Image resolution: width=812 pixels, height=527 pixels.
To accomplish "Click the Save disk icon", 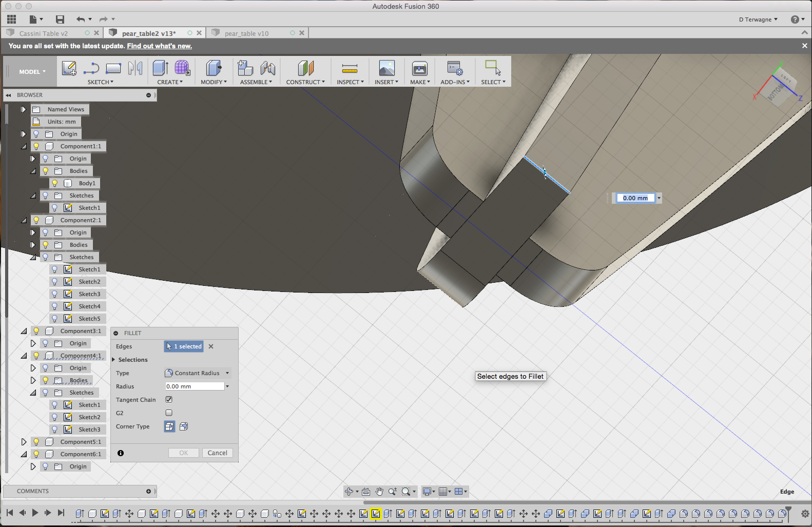I will [x=60, y=19].
